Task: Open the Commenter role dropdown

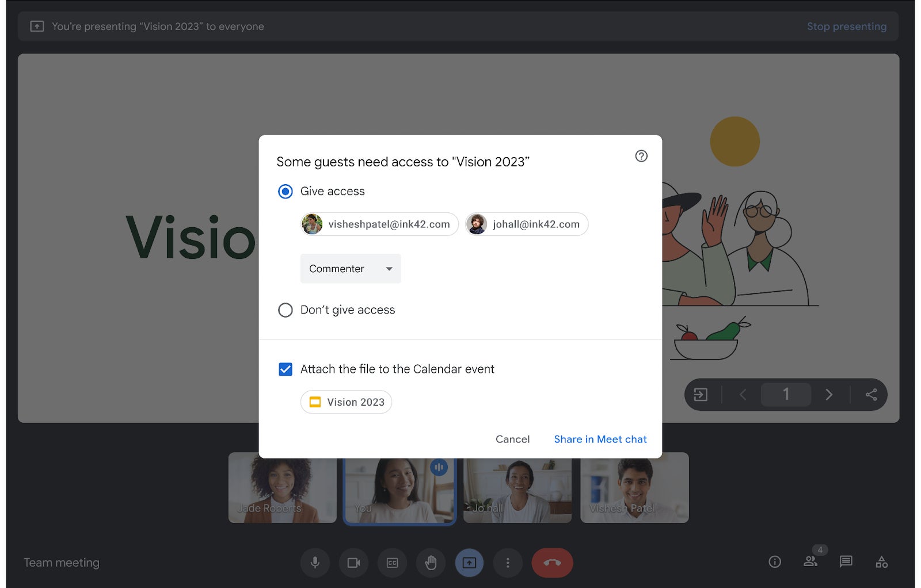Action: pyautogui.click(x=351, y=268)
